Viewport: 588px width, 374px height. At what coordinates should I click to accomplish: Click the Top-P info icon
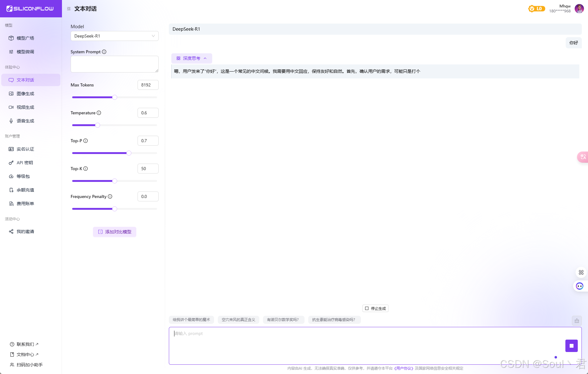pyautogui.click(x=86, y=141)
